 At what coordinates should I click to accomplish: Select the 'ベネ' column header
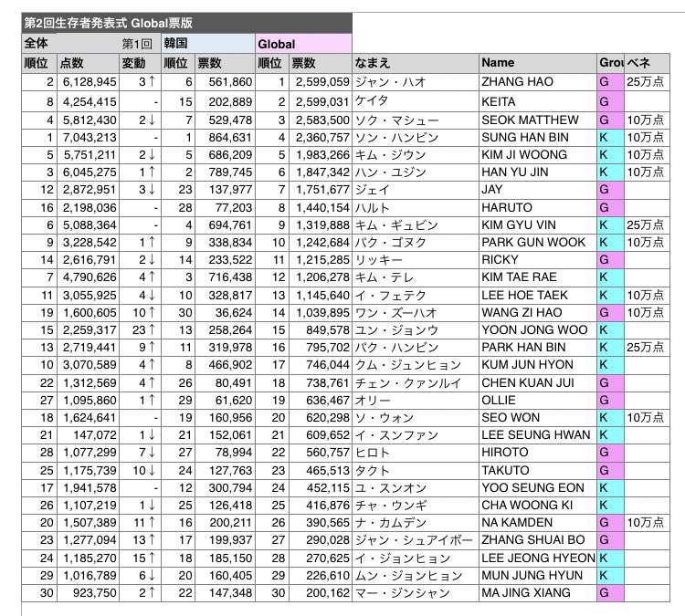tap(647, 63)
